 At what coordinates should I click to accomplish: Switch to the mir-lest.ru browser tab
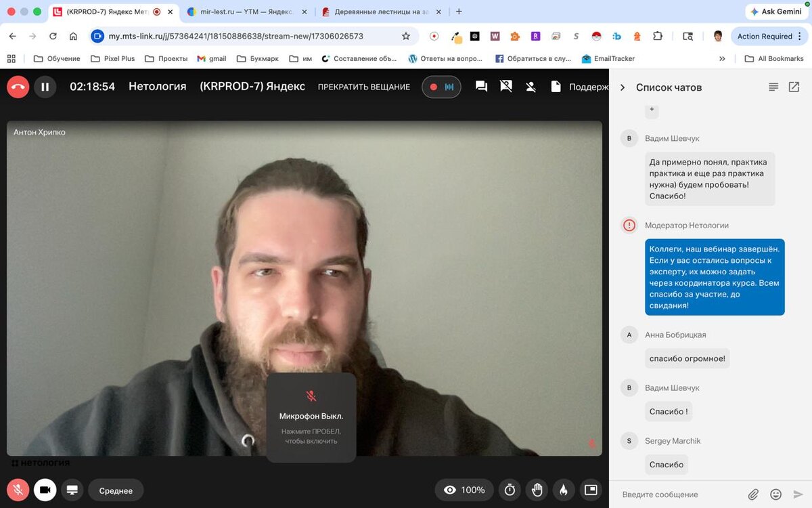click(x=248, y=12)
